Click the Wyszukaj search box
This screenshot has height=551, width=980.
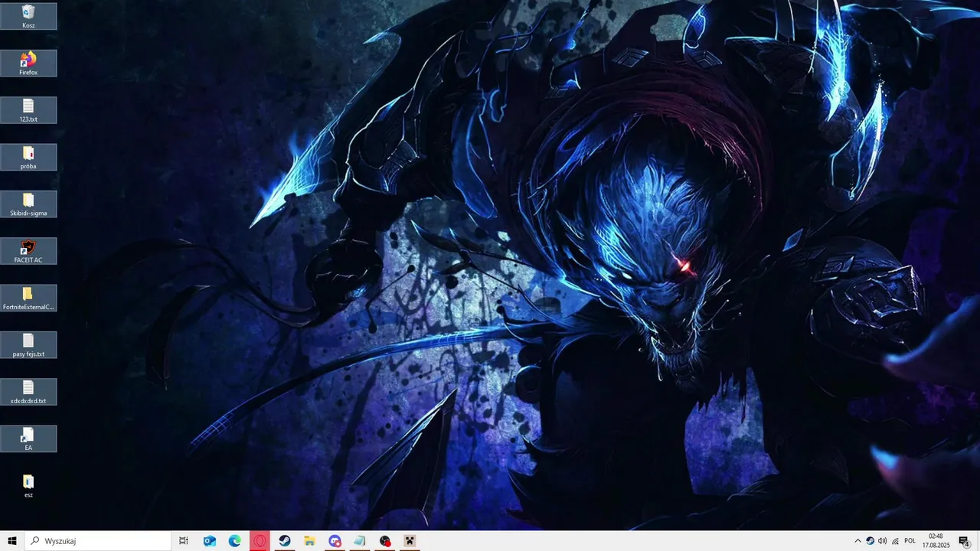click(x=98, y=541)
